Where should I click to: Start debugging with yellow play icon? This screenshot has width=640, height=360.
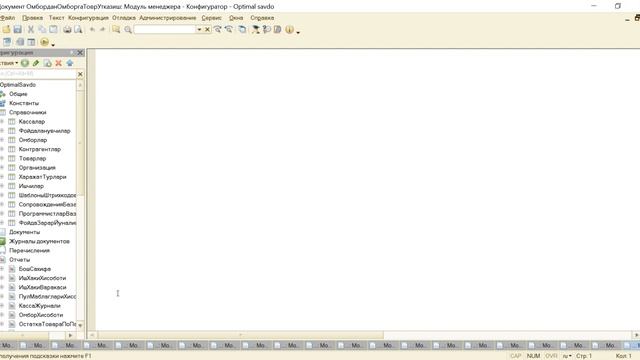click(44, 42)
